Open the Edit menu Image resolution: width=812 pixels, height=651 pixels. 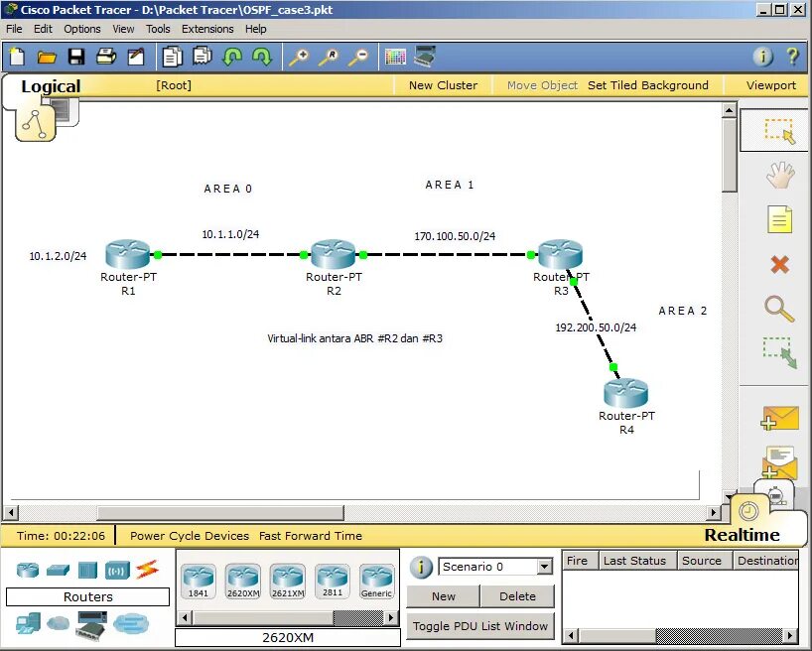click(43, 29)
